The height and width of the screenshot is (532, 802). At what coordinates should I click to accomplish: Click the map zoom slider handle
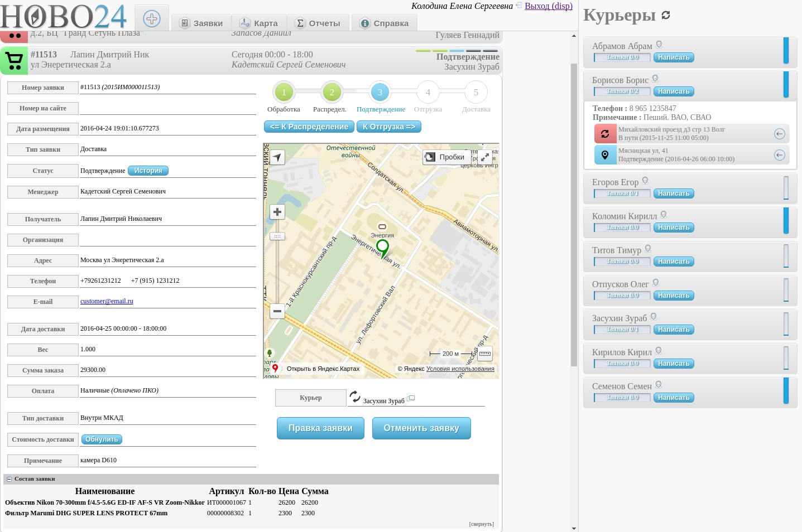point(277,236)
